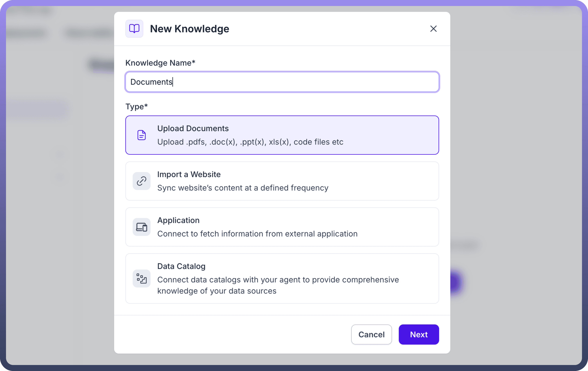Select the Data Catalog type title
Screen dimensions: 588x371
click(181, 266)
